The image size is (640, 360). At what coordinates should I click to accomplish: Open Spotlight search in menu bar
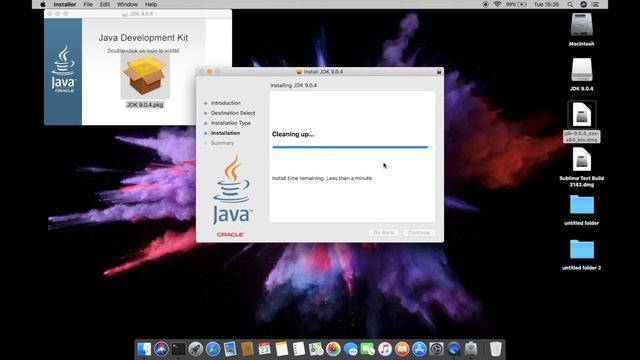[x=570, y=4]
